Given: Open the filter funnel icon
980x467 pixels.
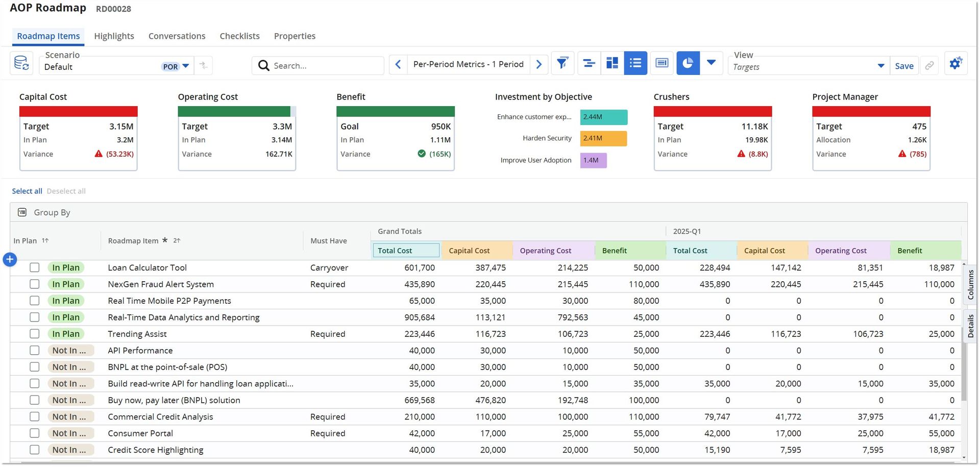Looking at the screenshot, I should pos(562,63).
